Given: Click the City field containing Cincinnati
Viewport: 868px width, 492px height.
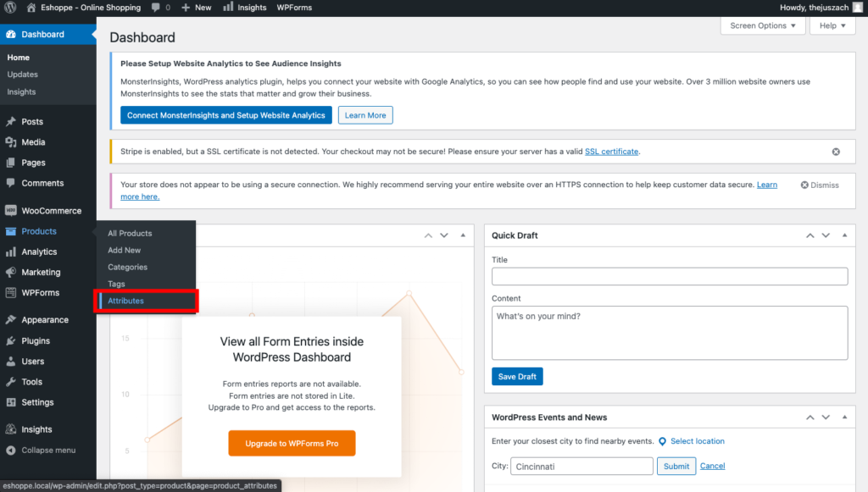Looking at the screenshot, I should point(581,466).
